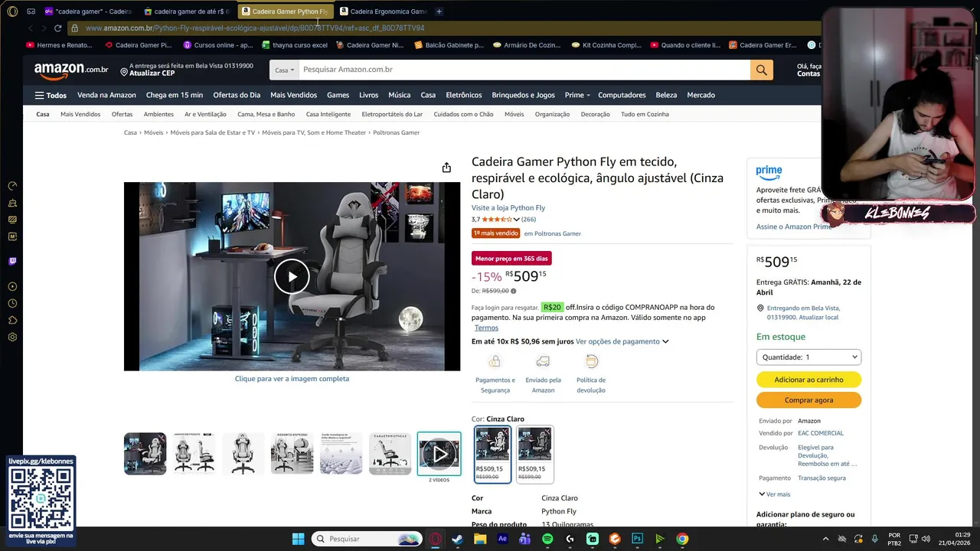
Task: Open Settings gear icon in sidebar
Action: click(12, 337)
